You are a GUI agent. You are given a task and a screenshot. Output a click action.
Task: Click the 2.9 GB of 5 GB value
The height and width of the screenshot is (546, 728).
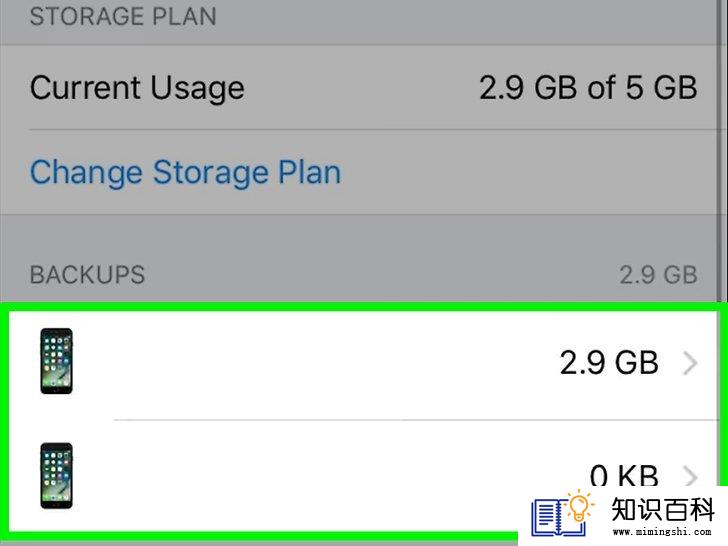tap(588, 87)
